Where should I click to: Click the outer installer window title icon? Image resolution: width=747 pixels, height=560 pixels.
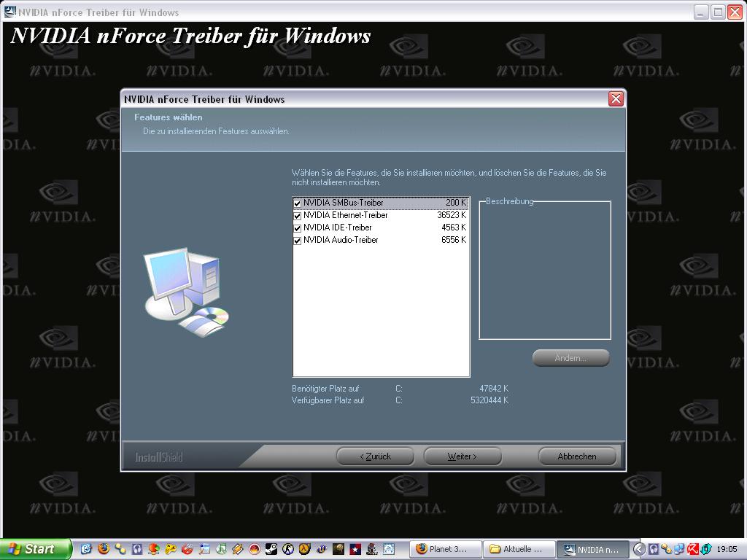pos(9,11)
